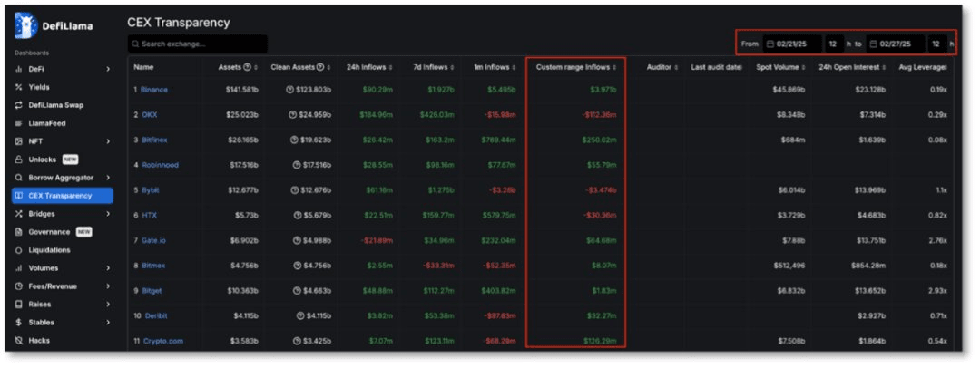
Task: Click the hour field after 02/21/25
Action: [x=833, y=44]
